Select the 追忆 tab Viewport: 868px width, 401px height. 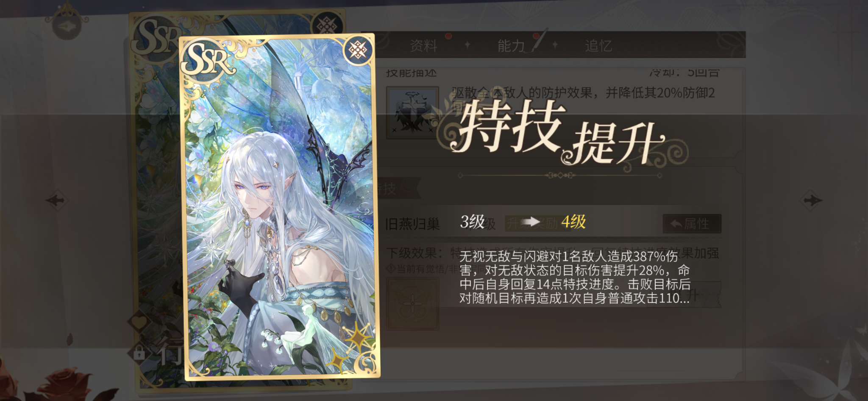598,45
